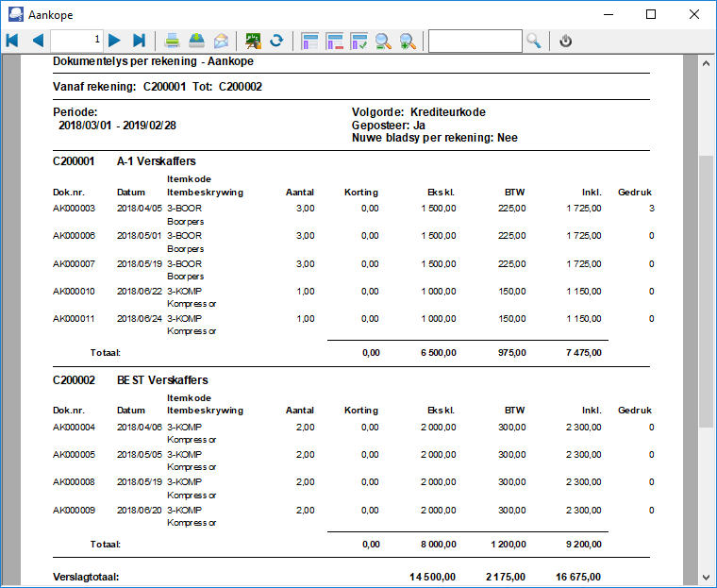This screenshot has width=717, height=588.
Task: Click report total BTW 2 175,00
Action: pyautogui.click(x=506, y=577)
